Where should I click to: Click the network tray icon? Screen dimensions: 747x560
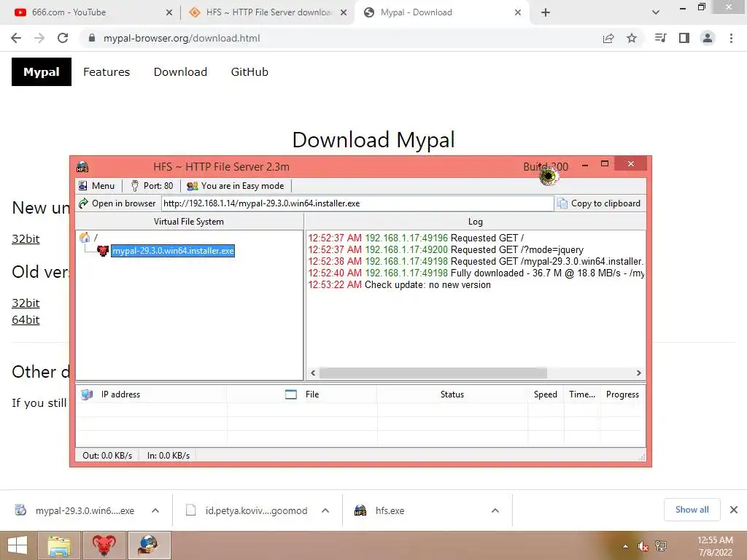(x=661, y=546)
